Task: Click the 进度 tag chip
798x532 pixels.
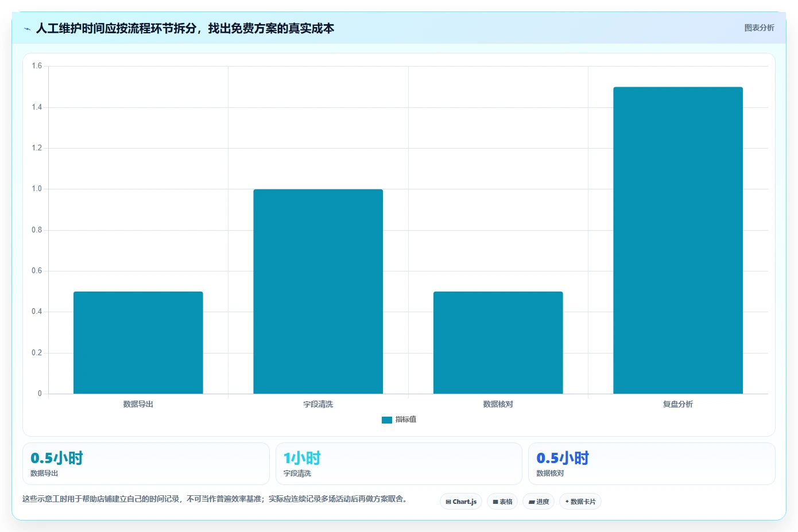Action: 539,502
